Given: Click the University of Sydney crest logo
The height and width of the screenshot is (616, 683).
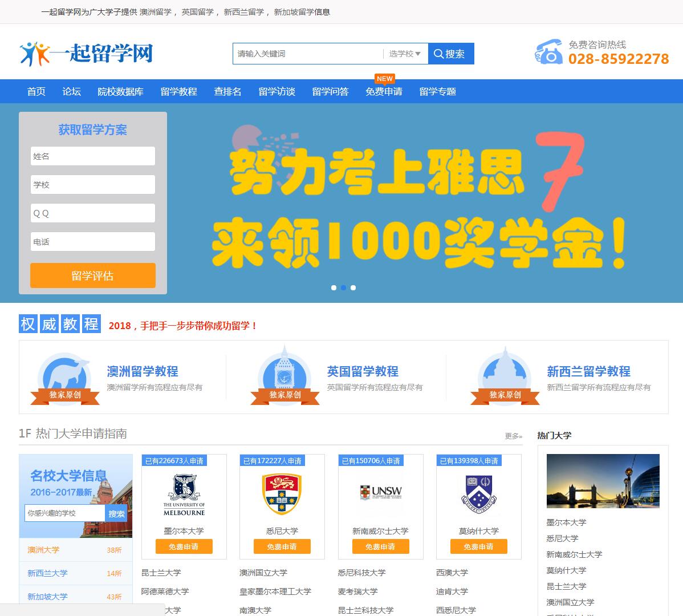Looking at the screenshot, I should click(x=282, y=494).
